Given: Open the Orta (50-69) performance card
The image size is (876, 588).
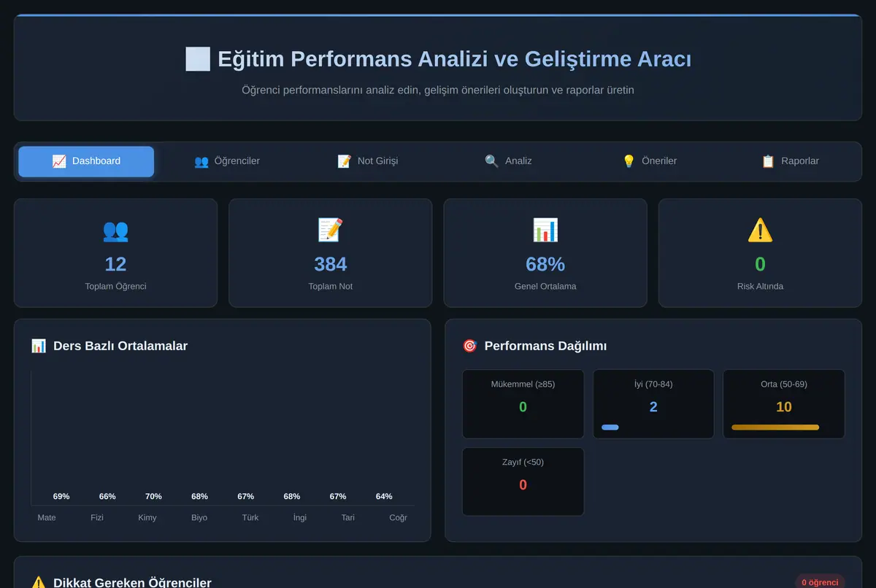Looking at the screenshot, I should pyautogui.click(x=783, y=404).
